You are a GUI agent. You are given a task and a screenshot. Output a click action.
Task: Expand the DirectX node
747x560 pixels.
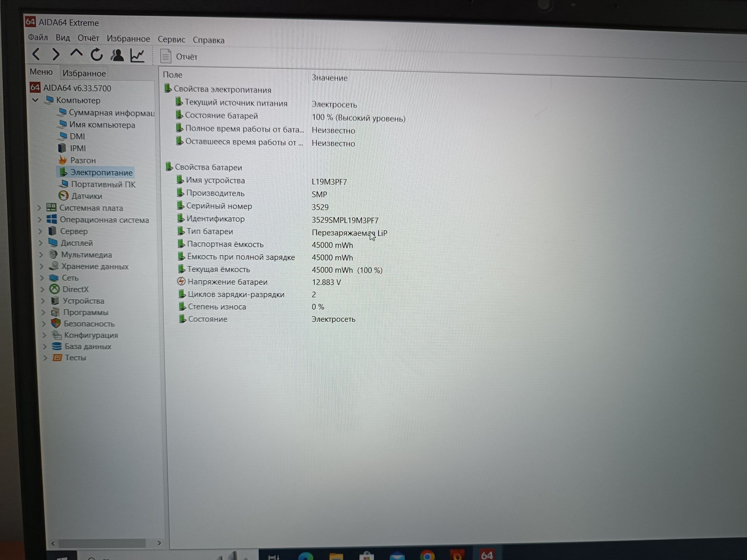[x=42, y=289]
